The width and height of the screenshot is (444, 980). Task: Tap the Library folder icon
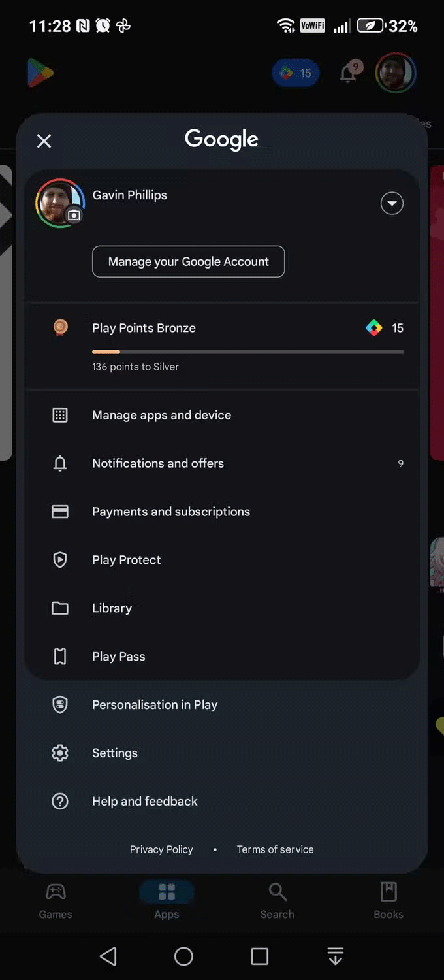tap(60, 608)
